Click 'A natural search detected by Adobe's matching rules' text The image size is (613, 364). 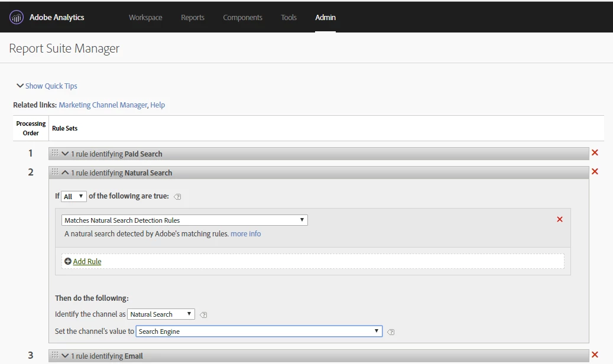[x=147, y=233]
